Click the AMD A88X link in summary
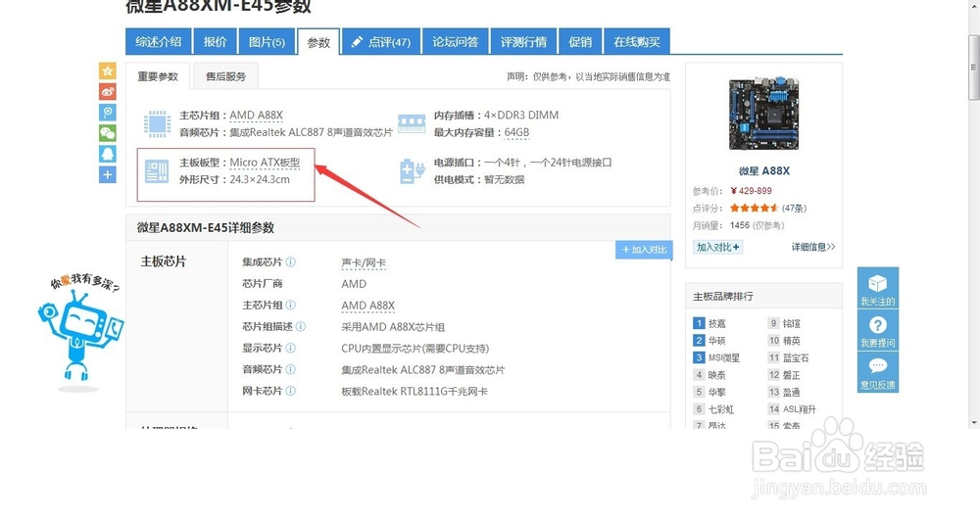 tap(256, 116)
